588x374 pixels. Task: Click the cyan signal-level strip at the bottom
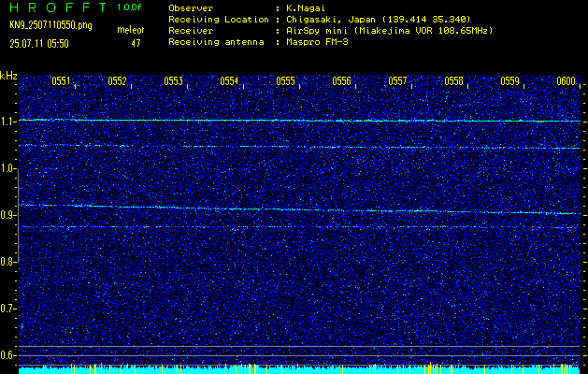299,370
